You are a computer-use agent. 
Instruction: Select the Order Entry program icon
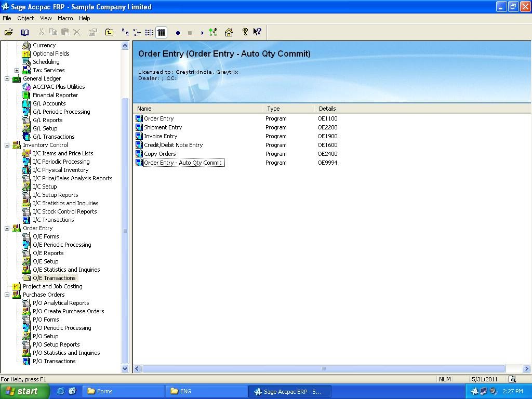(139, 118)
